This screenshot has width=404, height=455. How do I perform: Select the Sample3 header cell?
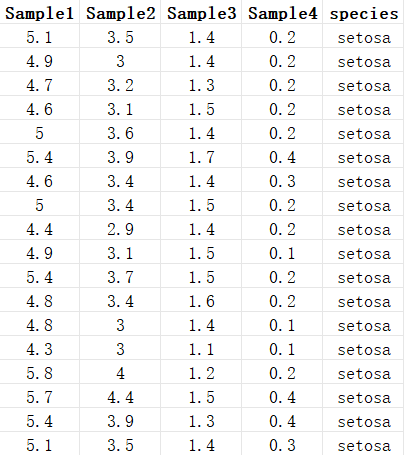coord(201,13)
